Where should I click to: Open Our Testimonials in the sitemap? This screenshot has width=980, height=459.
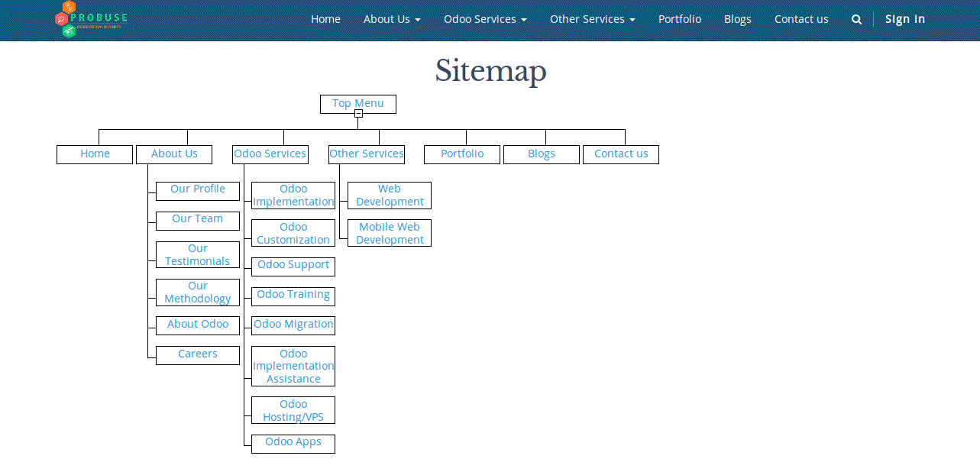pyautogui.click(x=198, y=255)
